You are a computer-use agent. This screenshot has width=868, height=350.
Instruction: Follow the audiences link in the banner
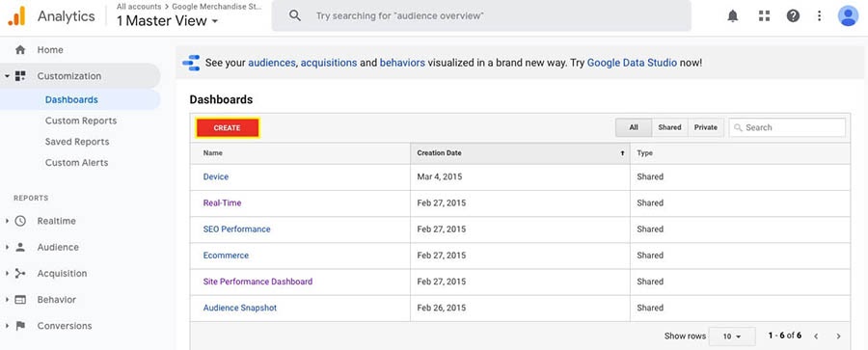(x=272, y=63)
